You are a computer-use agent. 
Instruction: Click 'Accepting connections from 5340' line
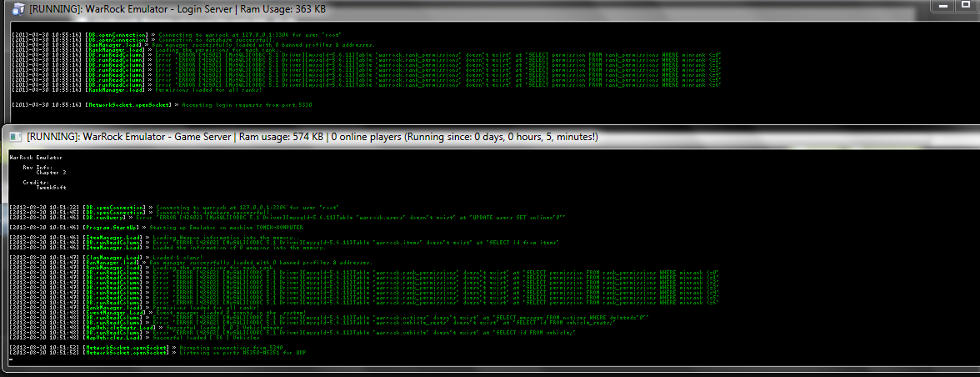tap(232, 348)
